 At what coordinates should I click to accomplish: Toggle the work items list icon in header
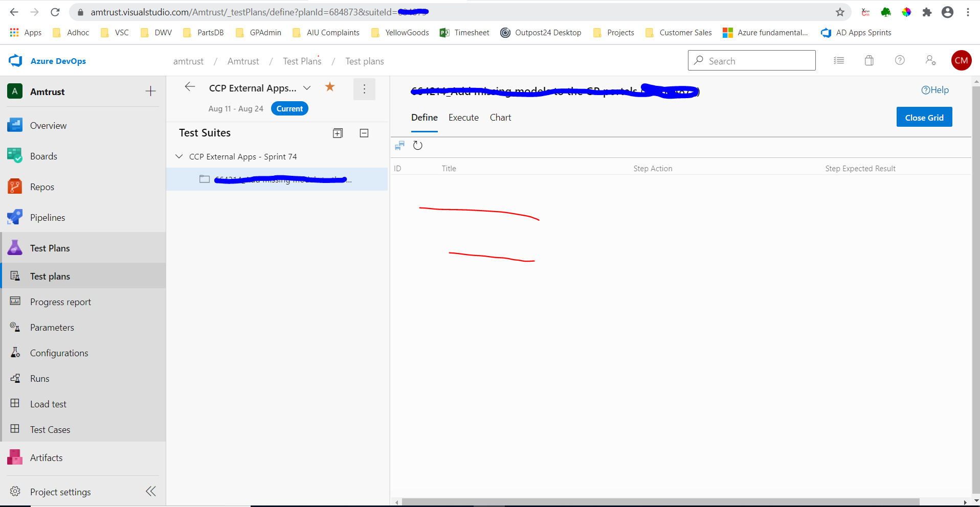tap(839, 60)
